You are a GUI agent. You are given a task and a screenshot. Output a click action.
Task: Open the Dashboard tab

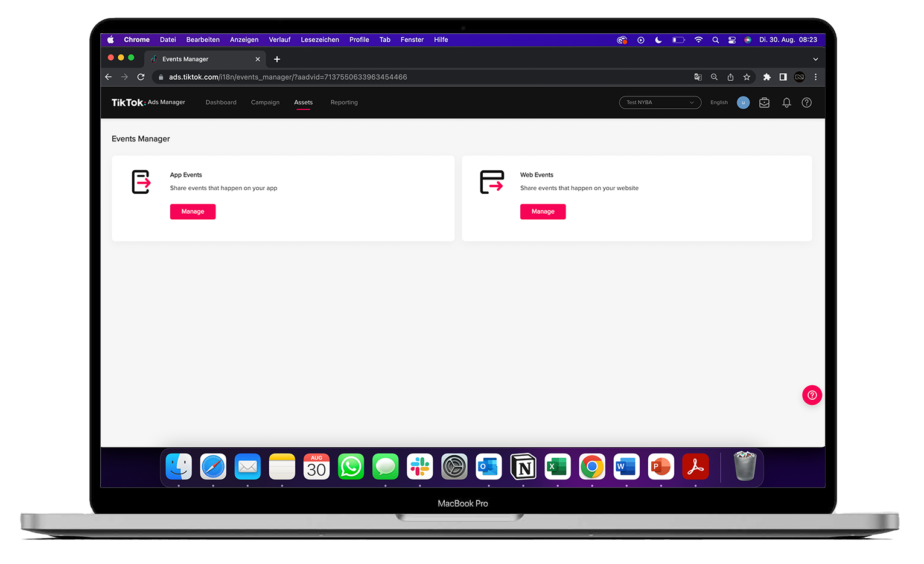click(221, 103)
